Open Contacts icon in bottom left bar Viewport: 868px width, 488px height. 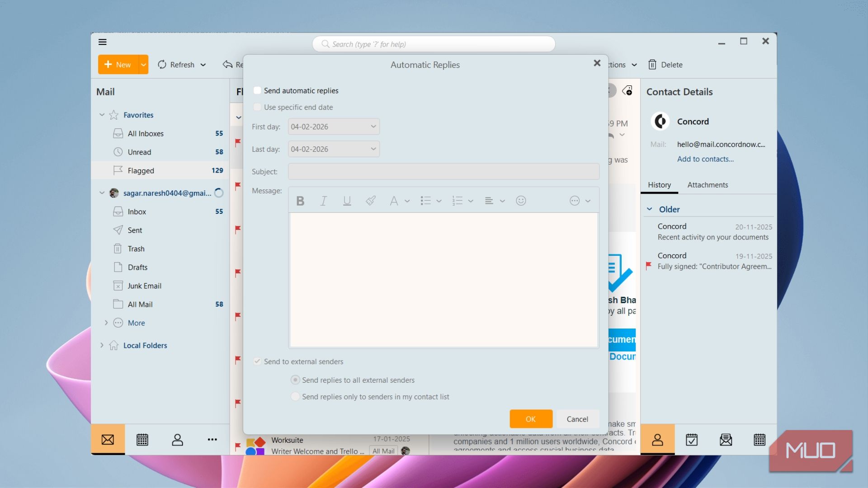(177, 440)
